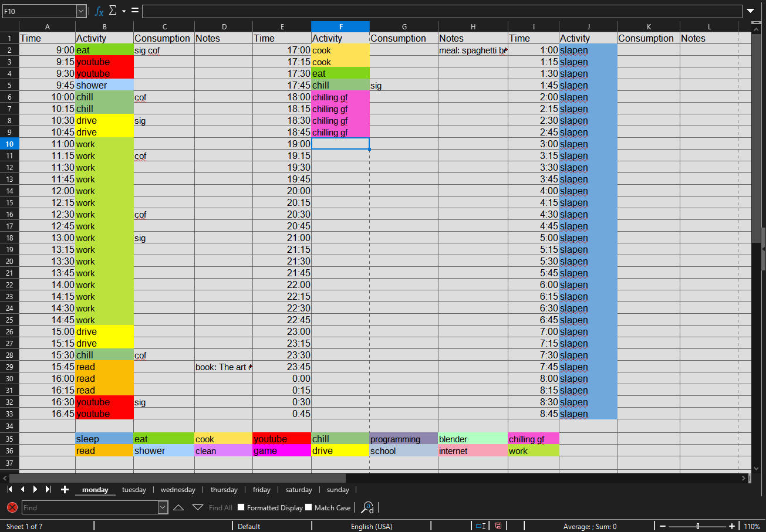This screenshot has height=532, width=766.
Task: Click the zoom slider handle
Action: click(x=697, y=526)
